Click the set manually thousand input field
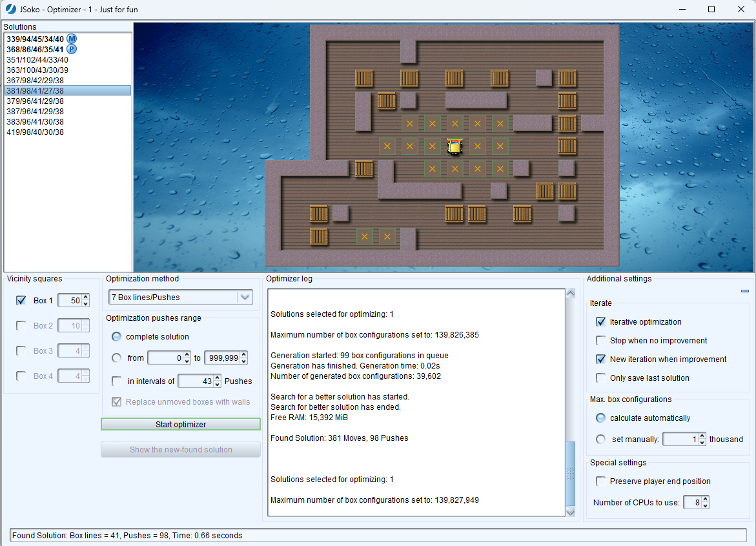 pos(680,439)
